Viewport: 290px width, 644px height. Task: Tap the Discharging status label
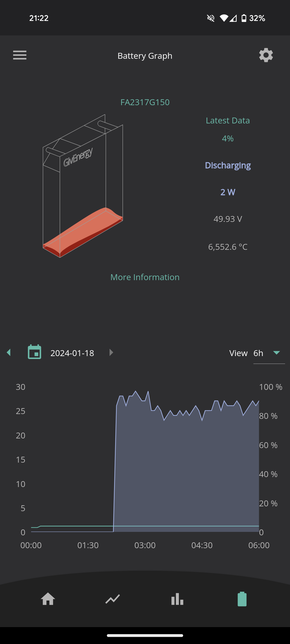(x=228, y=165)
